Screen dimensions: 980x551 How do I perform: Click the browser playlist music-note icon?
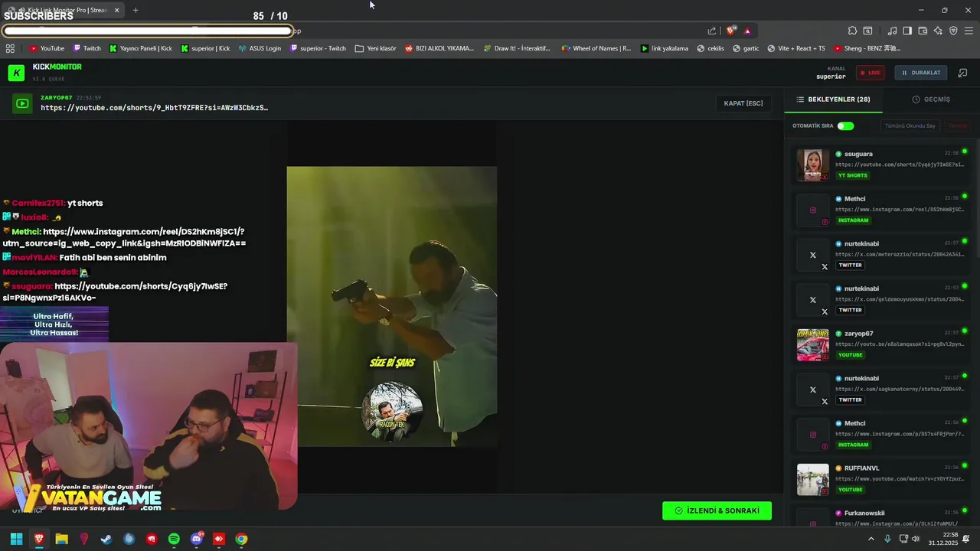(x=892, y=31)
